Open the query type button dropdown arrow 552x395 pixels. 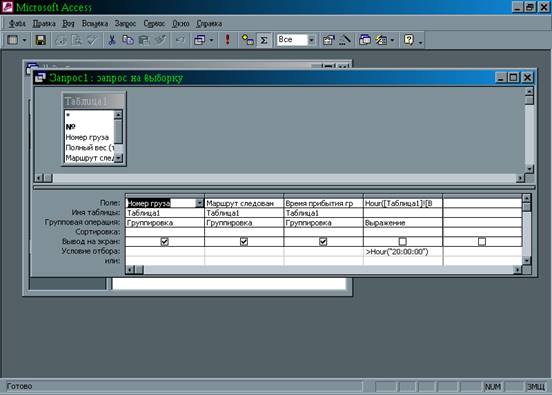click(x=211, y=40)
